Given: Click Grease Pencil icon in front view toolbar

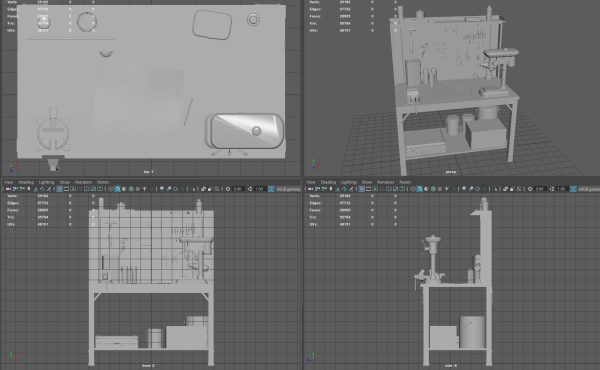Looking at the screenshot, I should click(x=49, y=189).
